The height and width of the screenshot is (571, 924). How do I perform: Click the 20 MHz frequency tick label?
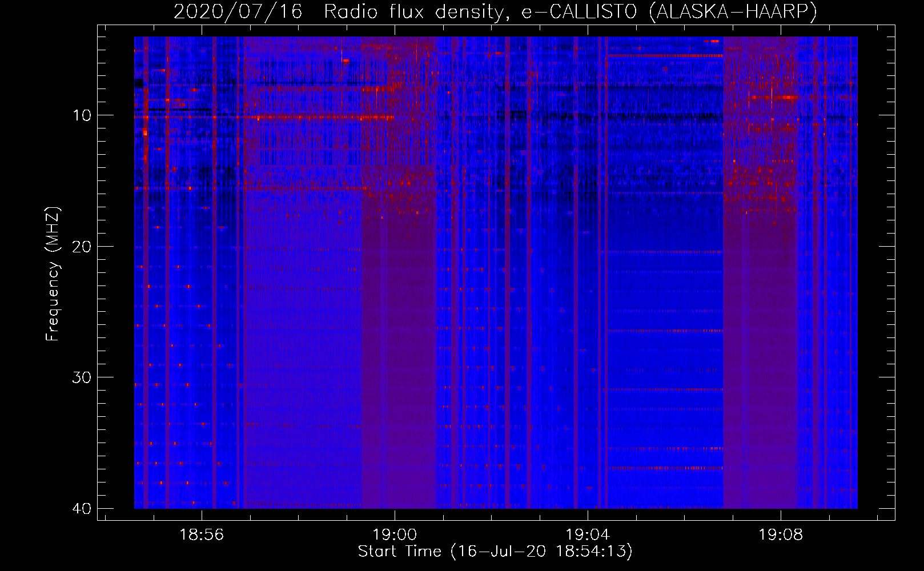coord(82,247)
